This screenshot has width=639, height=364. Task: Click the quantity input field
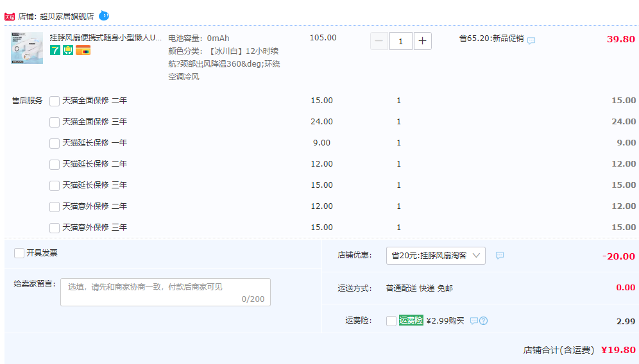pyautogui.click(x=400, y=41)
